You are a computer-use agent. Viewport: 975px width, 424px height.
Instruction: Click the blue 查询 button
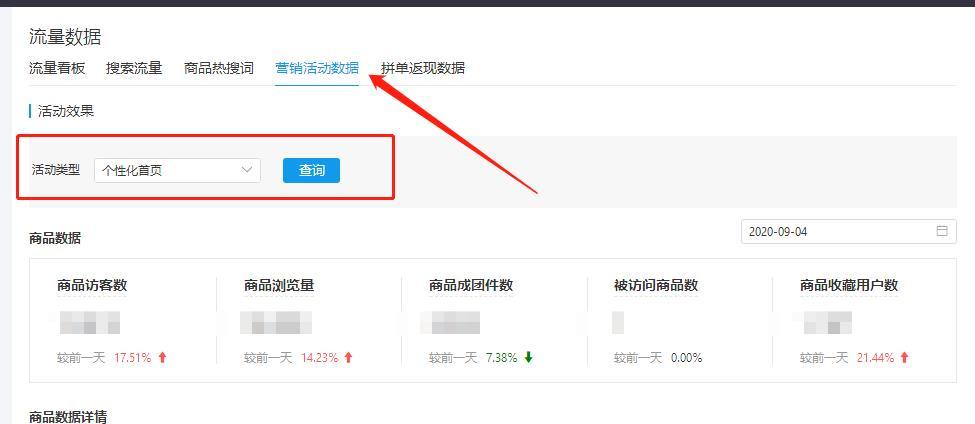pyautogui.click(x=312, y=170)
